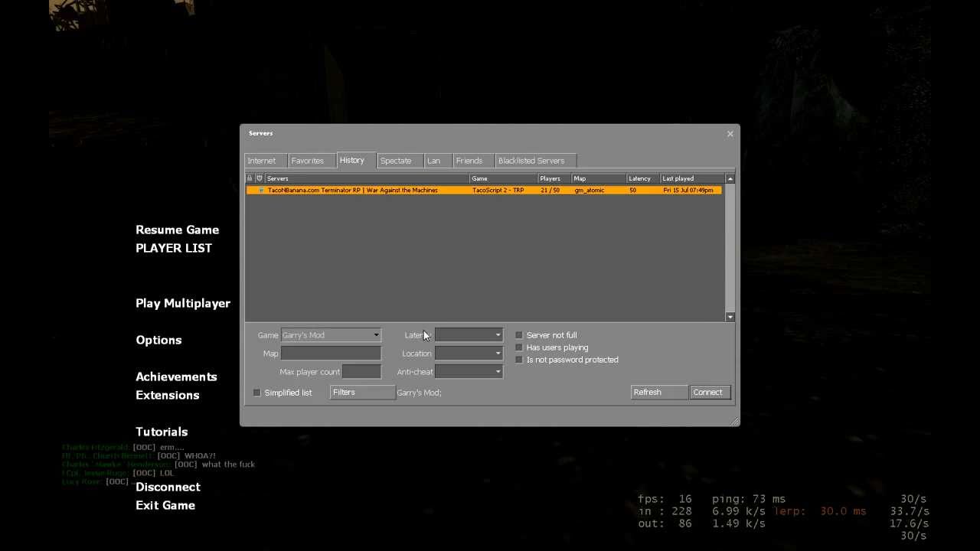Click the dialog resize grip icon
The height and width of the screenshot is (551, 980).
735,421
